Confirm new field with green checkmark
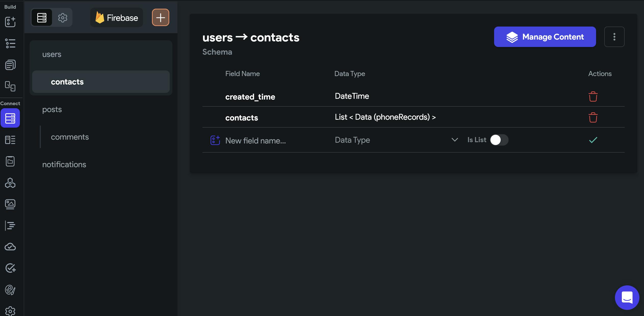The height and width of the screenshot is (316, 644). [x=593, y=140]
